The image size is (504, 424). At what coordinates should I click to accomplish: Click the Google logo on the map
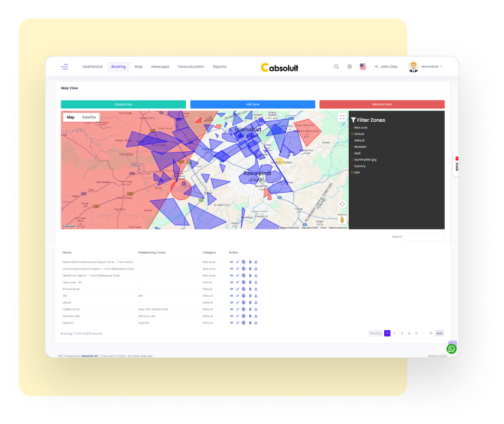pyautogui.click(x=69, y=227)
